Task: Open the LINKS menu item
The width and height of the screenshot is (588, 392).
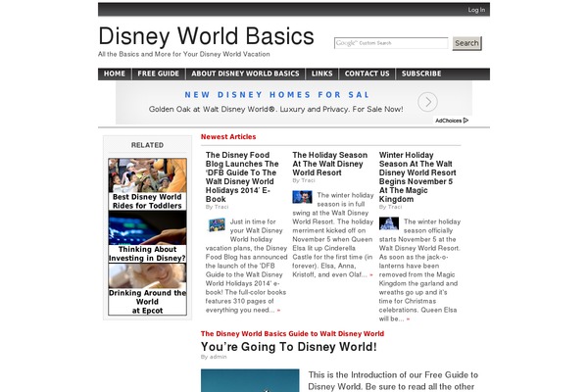Action: 321,73
